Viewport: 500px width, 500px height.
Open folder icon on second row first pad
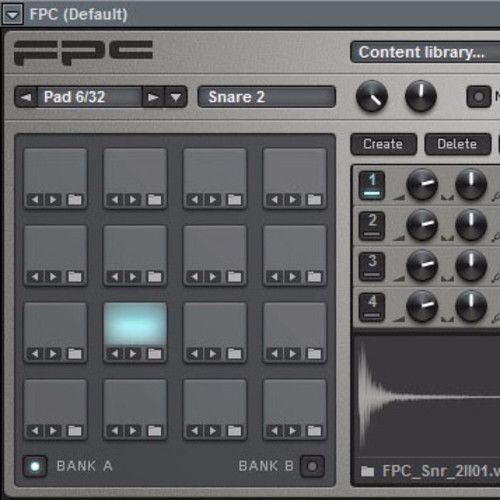pos(75,277)
